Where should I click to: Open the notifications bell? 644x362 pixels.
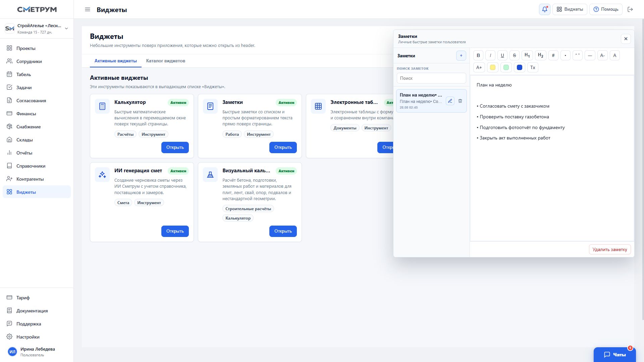pos(545,9)
